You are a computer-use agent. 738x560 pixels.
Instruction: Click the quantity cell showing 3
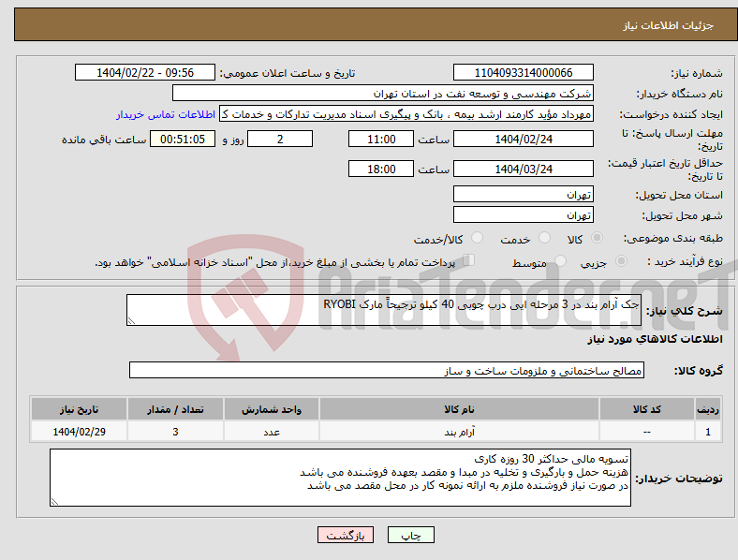pyautogui.click(x=175, y=431)
